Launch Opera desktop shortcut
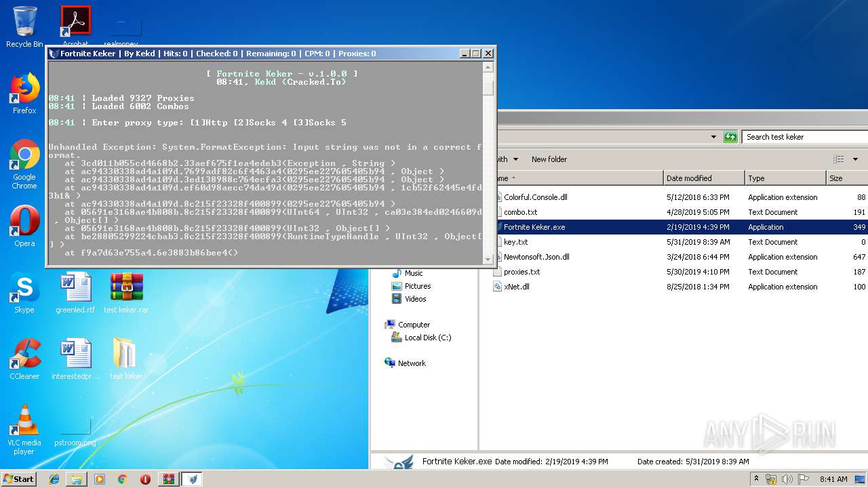Viewport: 868px width, 488px height. coord(24,226)
